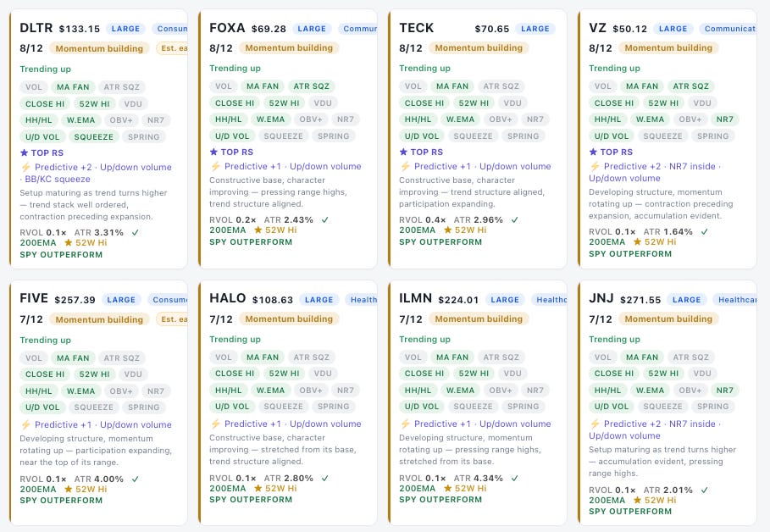Select the NR7 chip on VZ card
This screenshot has width=770, height=532.
pyautogui.click(x=724, y=119)
